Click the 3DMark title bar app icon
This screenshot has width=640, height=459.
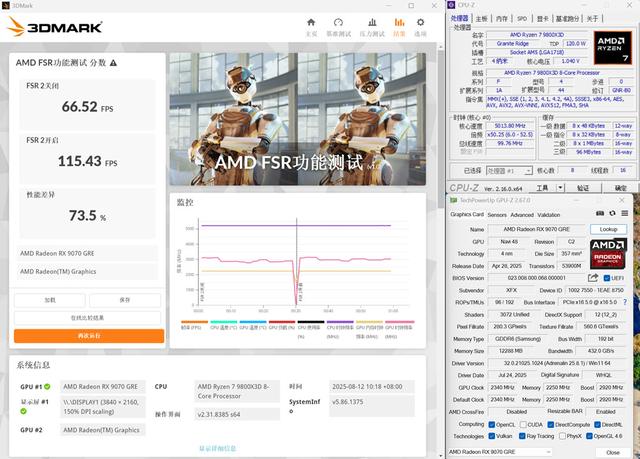click(x=6, y=5)
